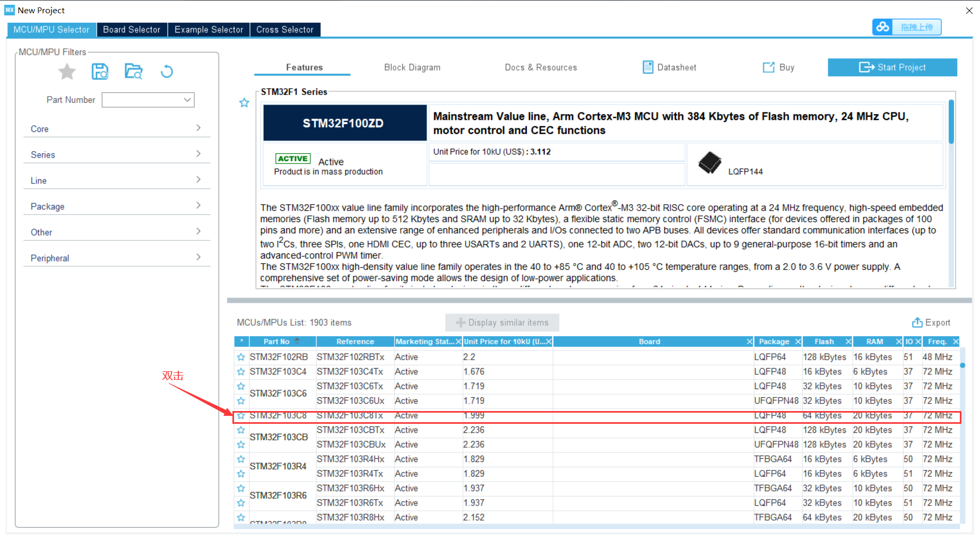980x541 pixels.
Task: Expand the Other filter section
Action: 117,232
